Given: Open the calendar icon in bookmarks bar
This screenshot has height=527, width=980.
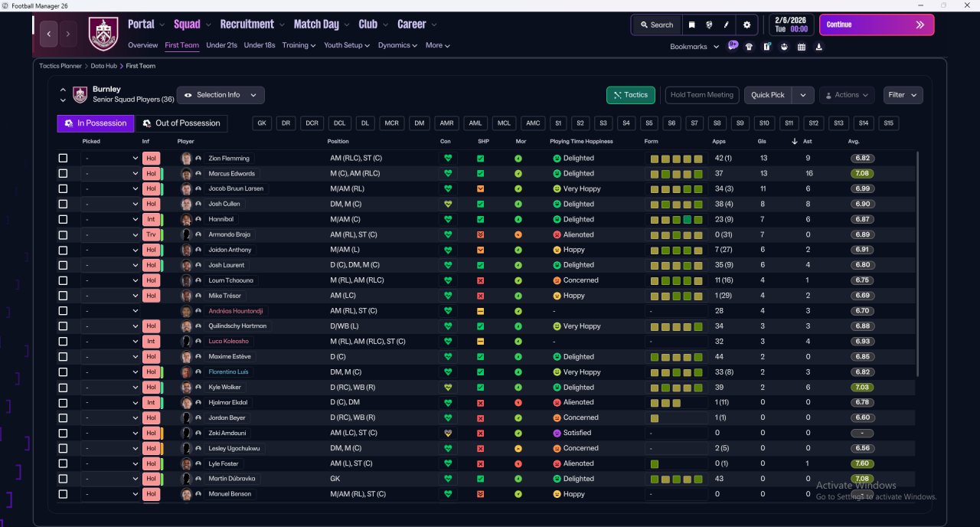Looking at the screenshot, I should click(802, 47).
